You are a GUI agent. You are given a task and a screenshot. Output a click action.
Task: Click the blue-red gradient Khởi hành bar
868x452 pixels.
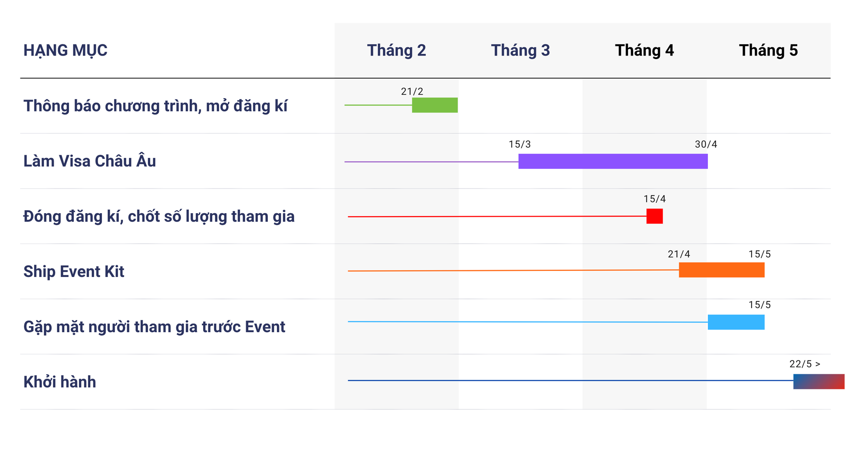click(x=819, y=381)
